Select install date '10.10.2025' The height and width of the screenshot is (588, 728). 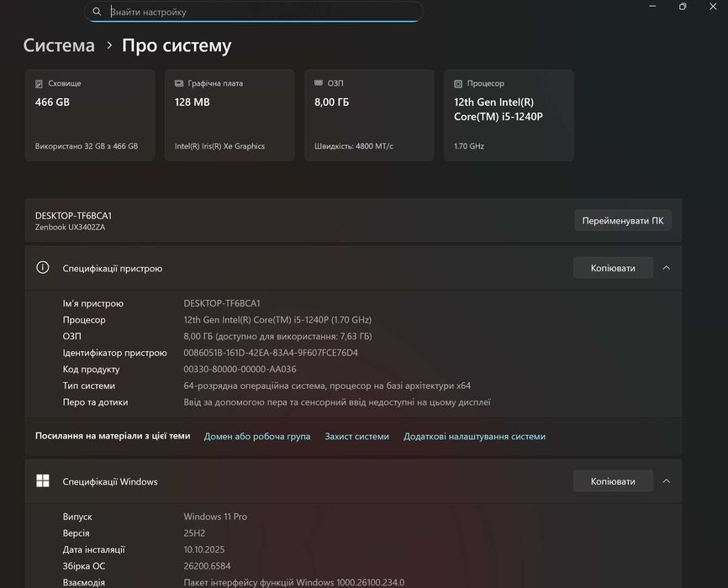(204, 549)
